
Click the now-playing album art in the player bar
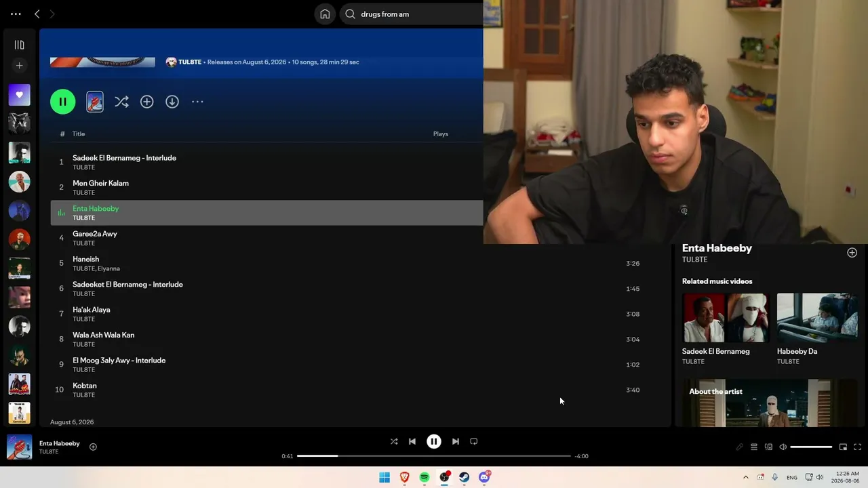pos(19,447)
